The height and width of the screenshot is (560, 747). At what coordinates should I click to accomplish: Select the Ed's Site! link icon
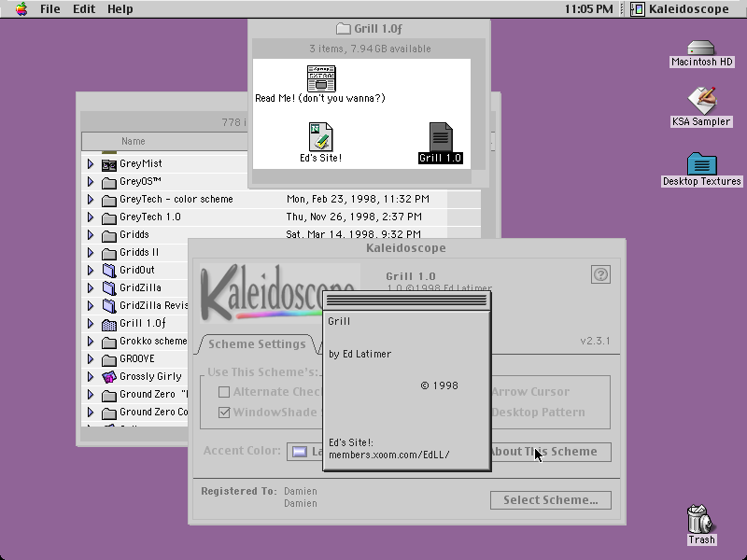(320, 136)
